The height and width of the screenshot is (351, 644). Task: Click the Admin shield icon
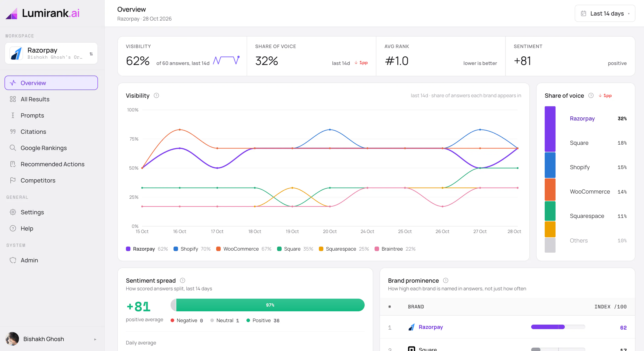(x=13, y=260)
